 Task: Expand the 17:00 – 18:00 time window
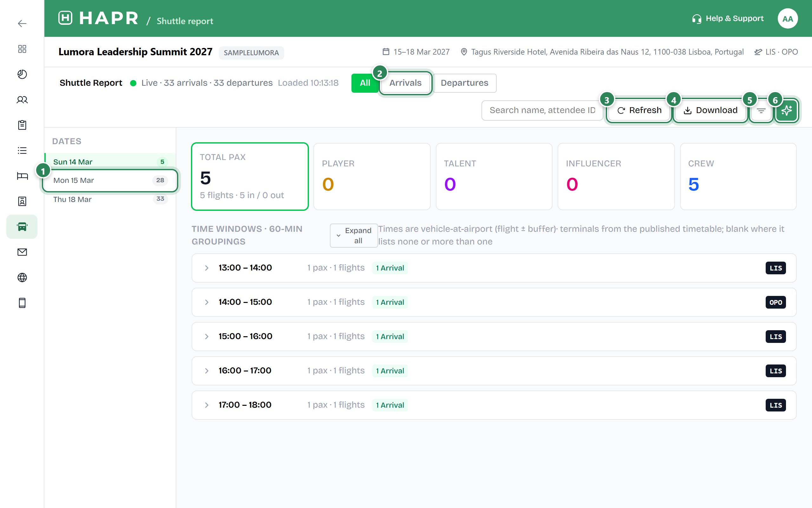(494, 405)
